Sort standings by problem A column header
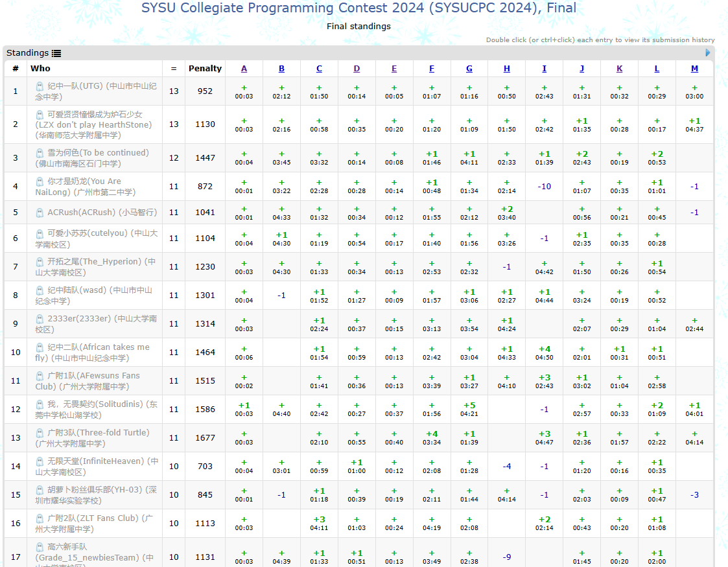The image size is (728, 567). pos(244,68)
